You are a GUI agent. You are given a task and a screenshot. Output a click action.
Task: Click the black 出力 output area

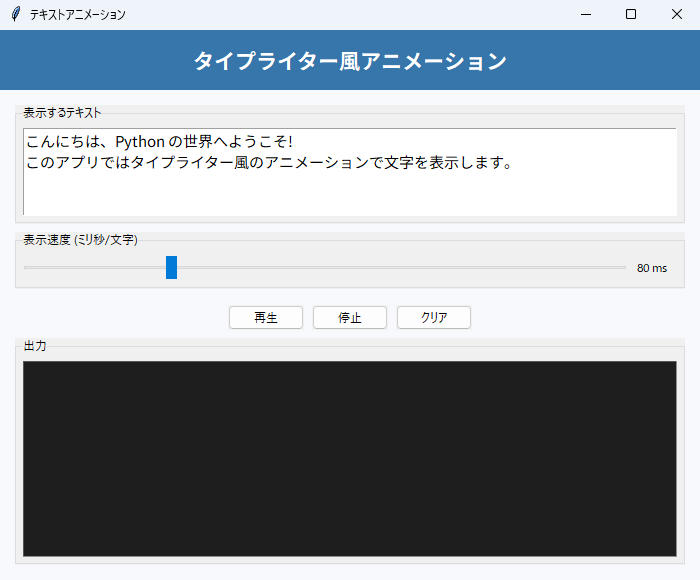(350, 459)
